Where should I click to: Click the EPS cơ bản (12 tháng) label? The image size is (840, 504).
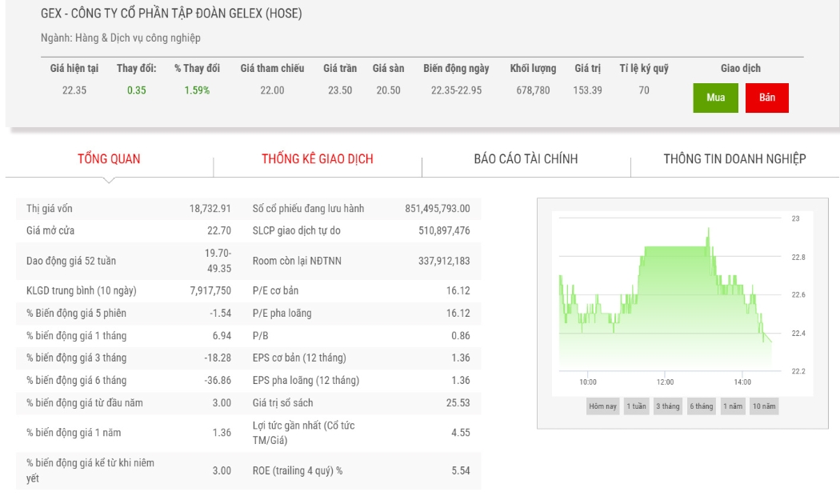coord(299,358)
